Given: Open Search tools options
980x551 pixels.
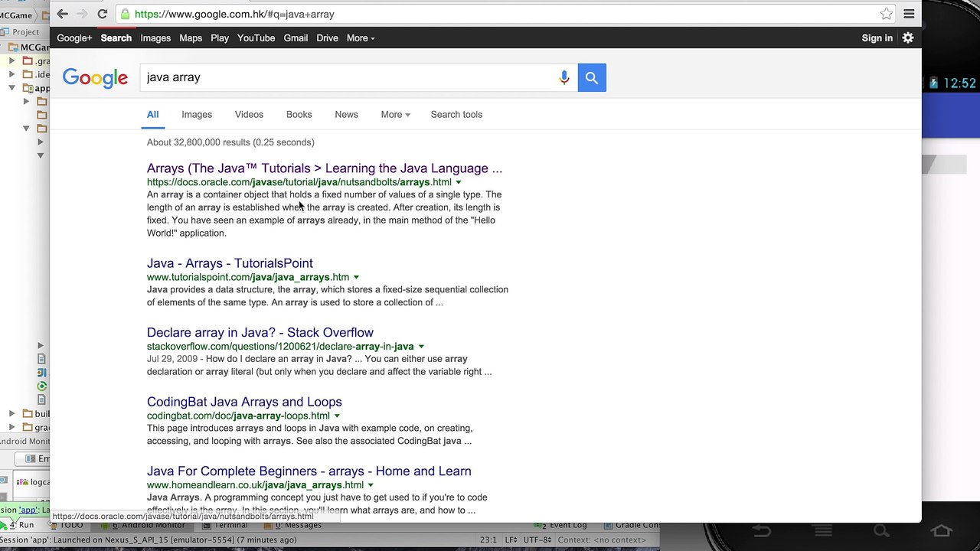Looking at the screenshot, I should (456, 115).
